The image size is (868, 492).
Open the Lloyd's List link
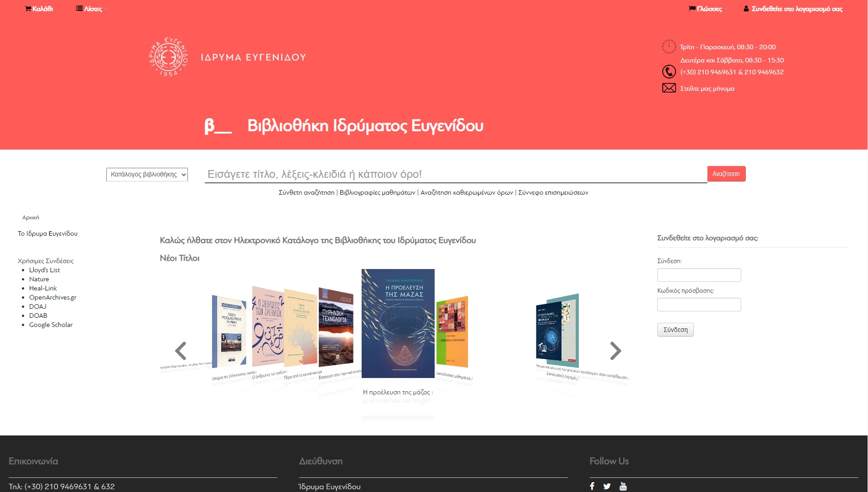[44, 270]
